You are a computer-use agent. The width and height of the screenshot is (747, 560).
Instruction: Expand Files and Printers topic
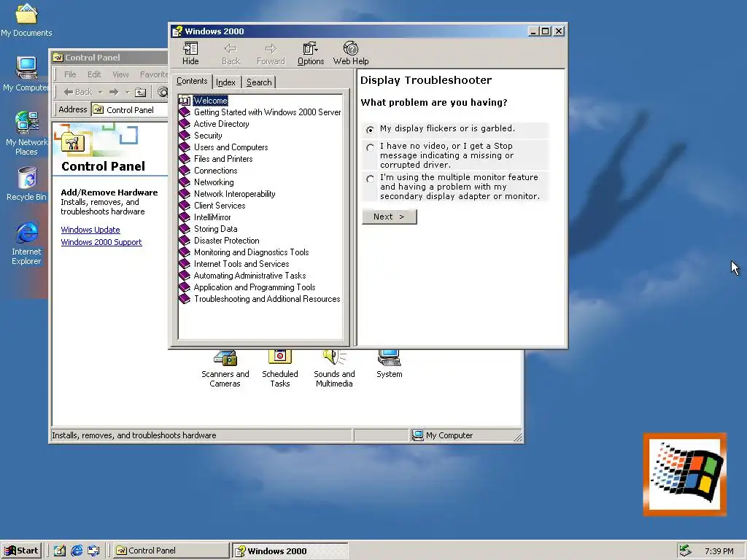coord(223,159)
